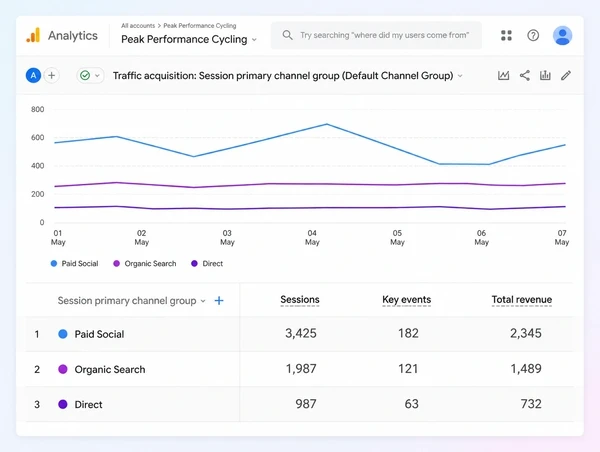Click the All accounts breadcrumb
Viewport: 600px width, 452px height.
point(138,26)
